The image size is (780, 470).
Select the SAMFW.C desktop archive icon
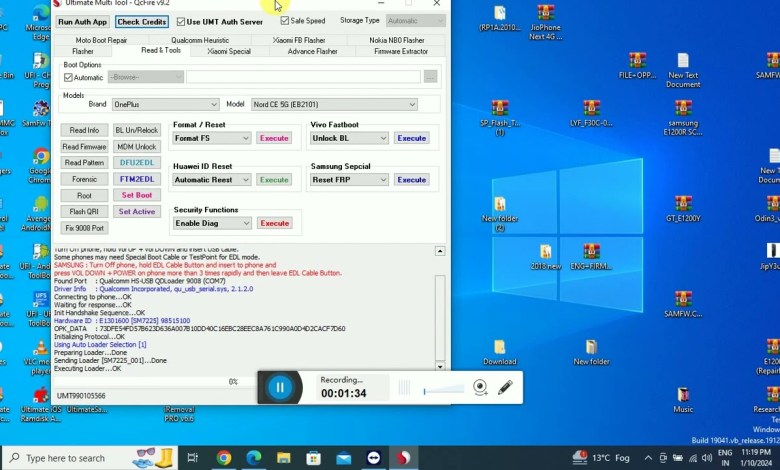coord(683,304)
